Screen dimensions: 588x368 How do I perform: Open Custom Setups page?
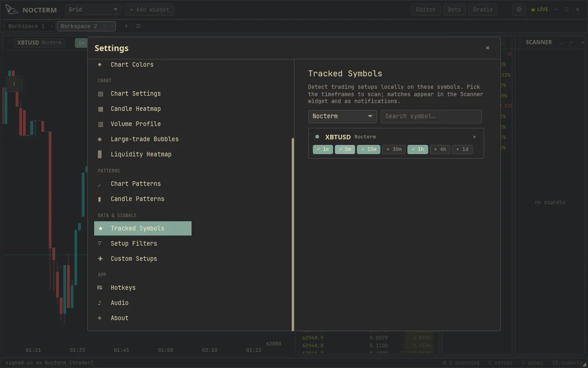pyautogui.click(x=142, y=259)
